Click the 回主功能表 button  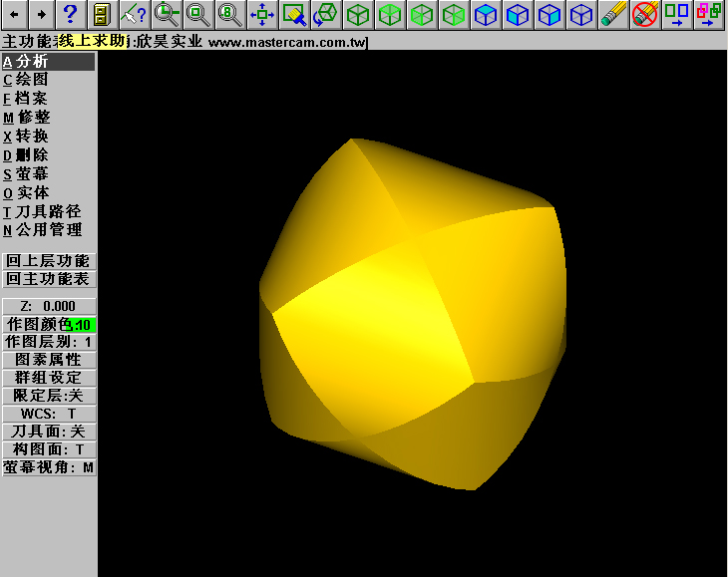pos(49,279)
